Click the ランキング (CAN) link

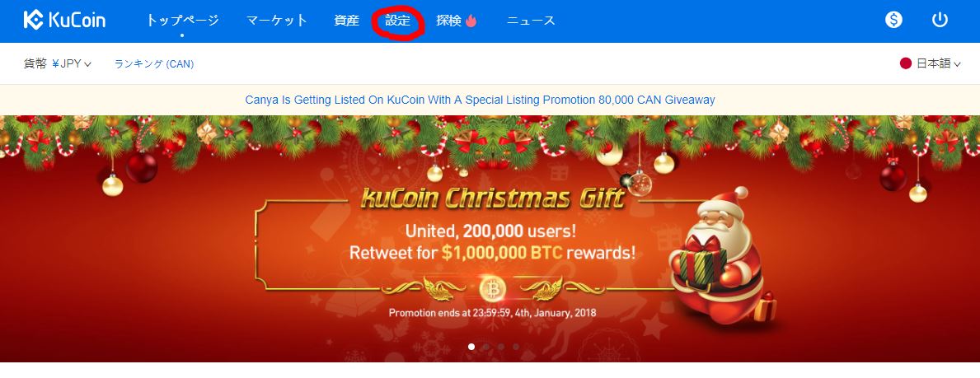coord(154,63)
